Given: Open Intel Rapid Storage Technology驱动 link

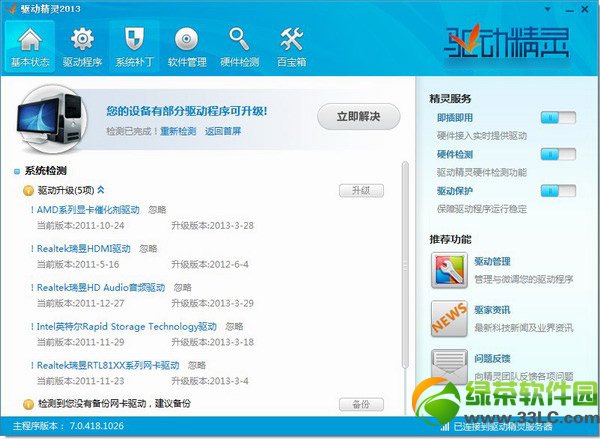Looking at the screenshot, I should pyautogui.click(x=127, y=326).
